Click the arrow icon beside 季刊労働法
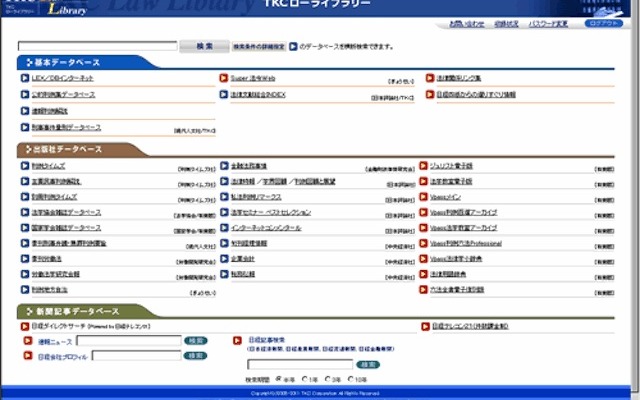The height and width of the screenshot is (400, 640). pos(25,259)
